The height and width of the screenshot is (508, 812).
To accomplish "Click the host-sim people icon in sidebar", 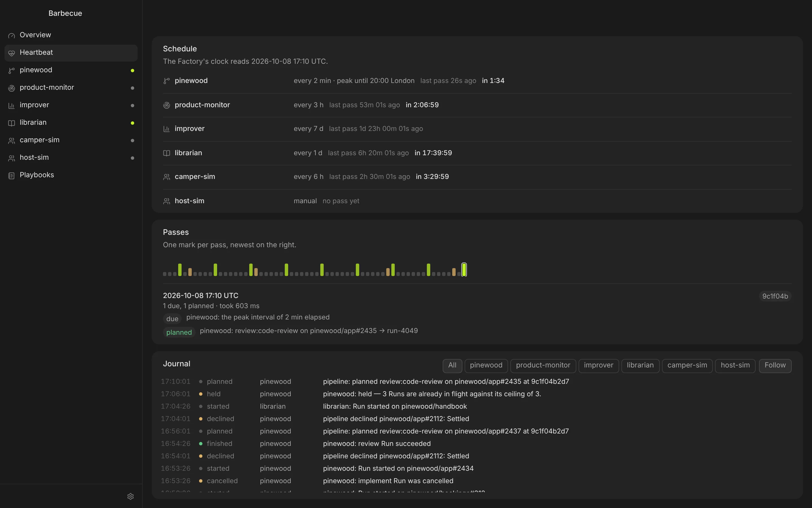I will 11,158.
